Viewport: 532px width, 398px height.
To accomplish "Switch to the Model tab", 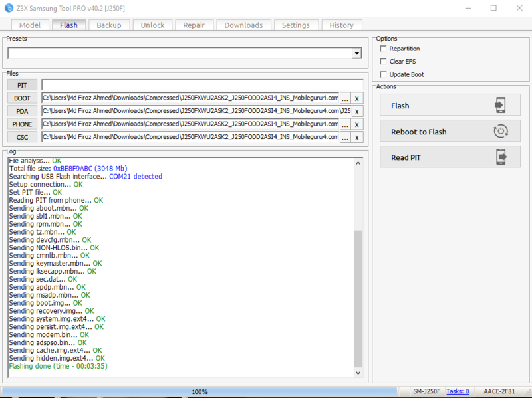I will pyautogui.click(x=30, y=25).
